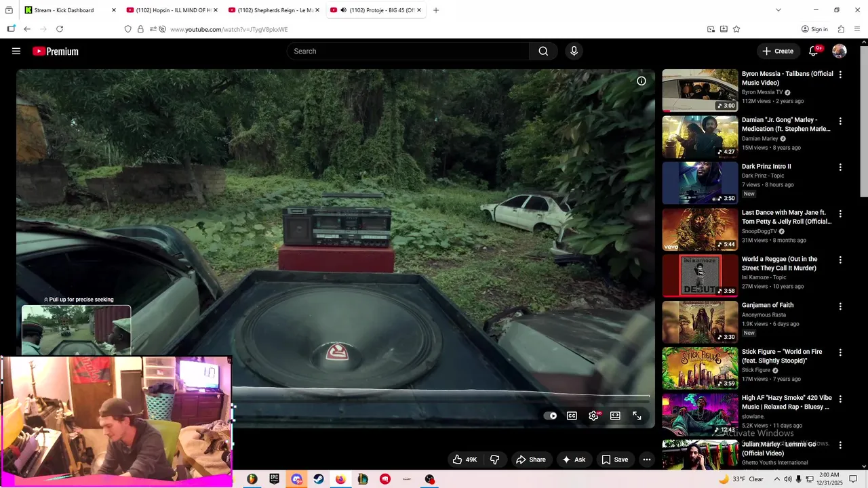Click the browser URL address bar
The height and width of the screenshot is (488, 868).
[x=434, y=29]
